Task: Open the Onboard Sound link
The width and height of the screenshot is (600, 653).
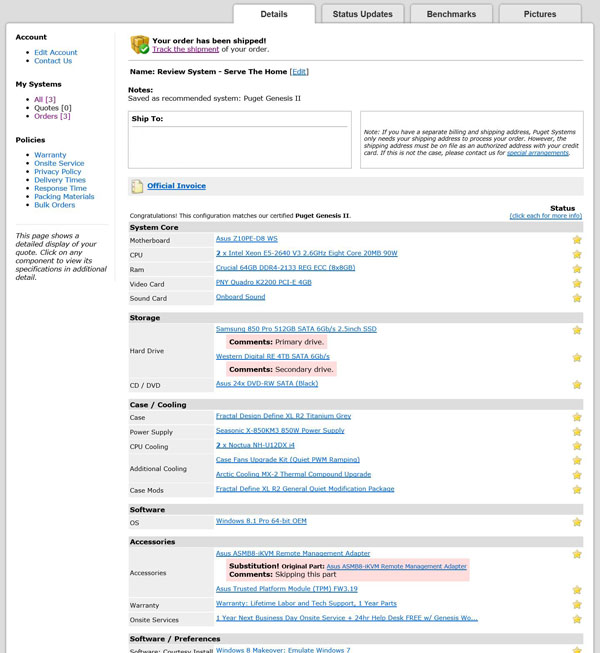Action: 240,297
